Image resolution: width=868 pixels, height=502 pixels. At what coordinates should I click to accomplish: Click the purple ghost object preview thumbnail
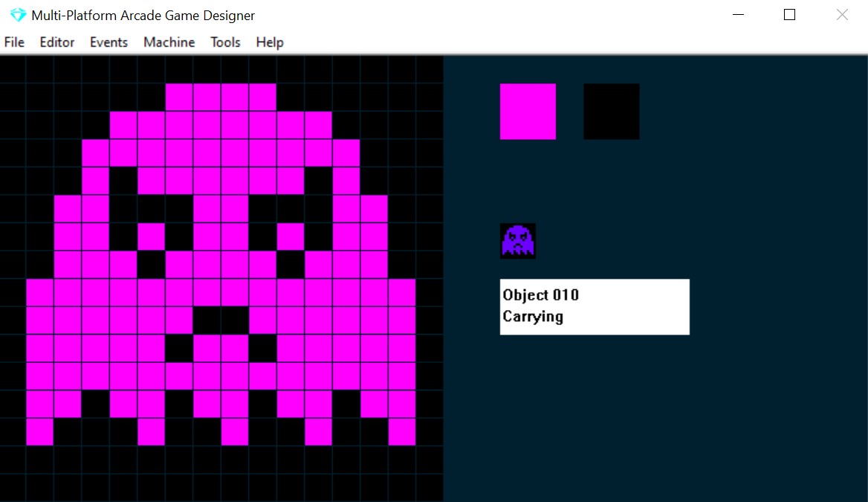[517, 241]
